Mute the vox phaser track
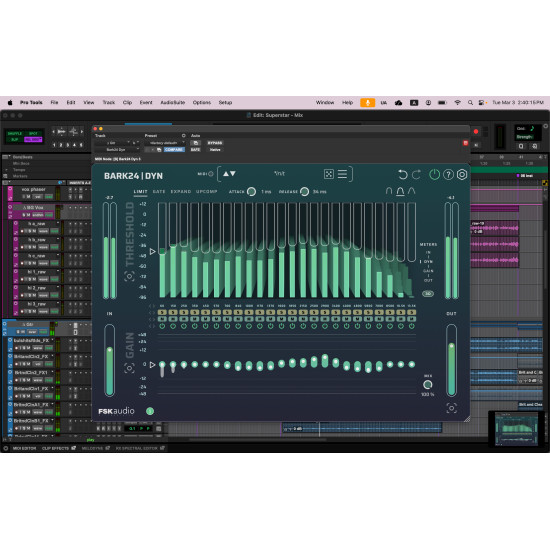This screenshot has height=550, width=550. 28,197
